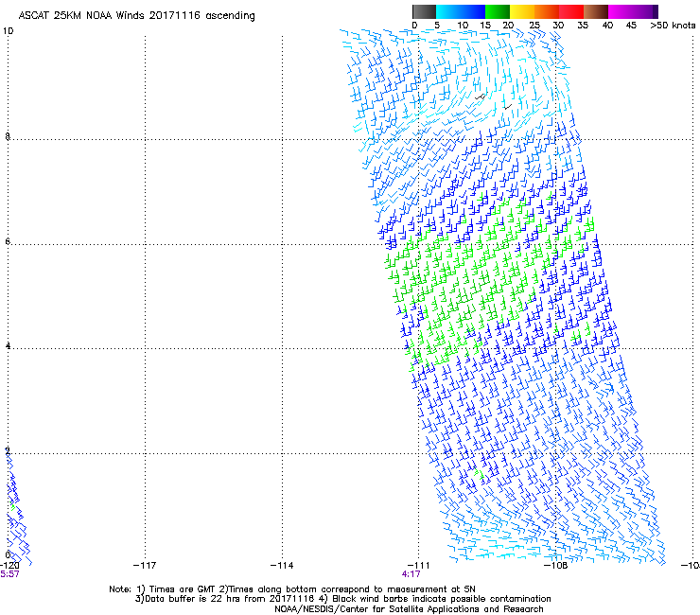Viewport: 700px width, 615px height.
Task: Click the latitude label '8' on left axis
Action: click(8, 136)
